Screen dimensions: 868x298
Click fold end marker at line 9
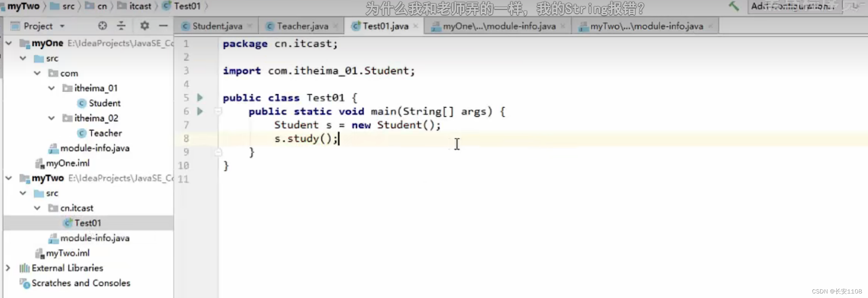[218, 152]
